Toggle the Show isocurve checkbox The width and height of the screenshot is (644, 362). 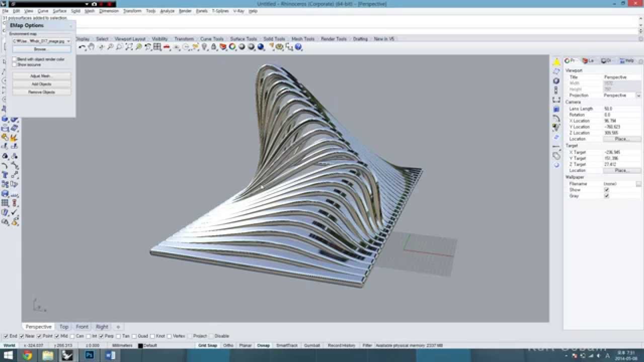point(15,65)
